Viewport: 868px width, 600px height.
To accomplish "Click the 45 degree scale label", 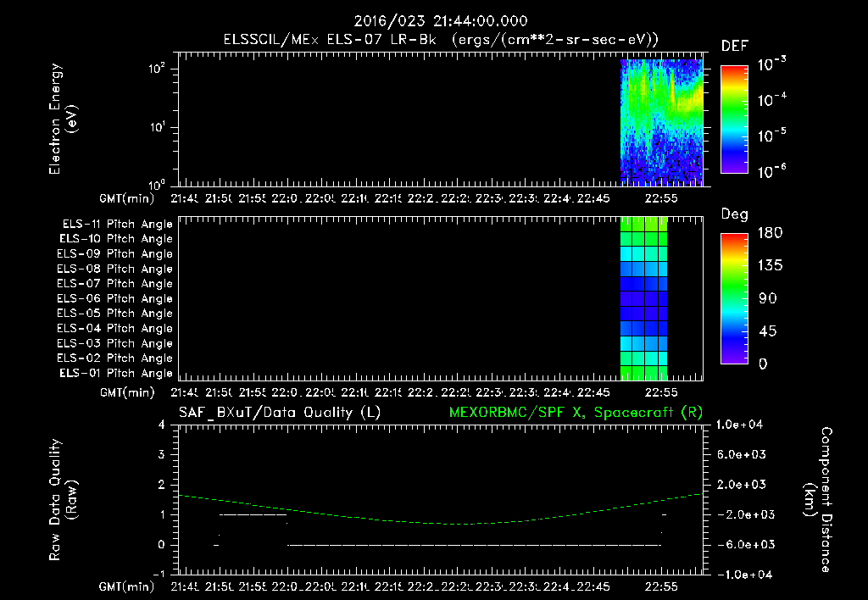I will (768, 331).
